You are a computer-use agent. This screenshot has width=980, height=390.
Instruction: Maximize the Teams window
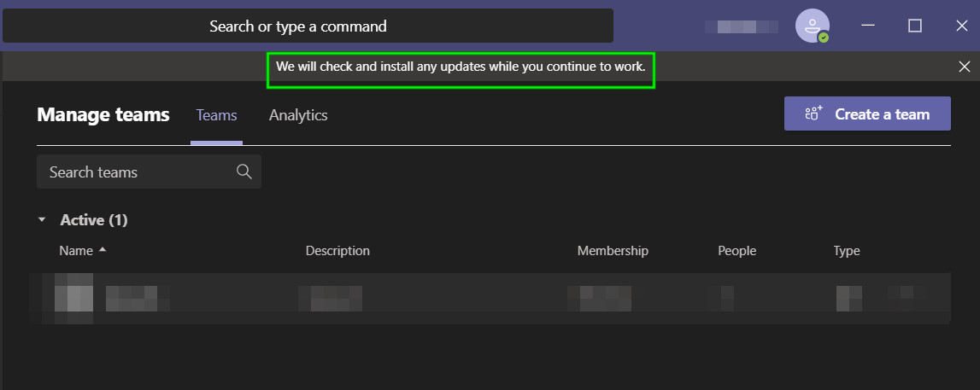(x=915, y=26)
